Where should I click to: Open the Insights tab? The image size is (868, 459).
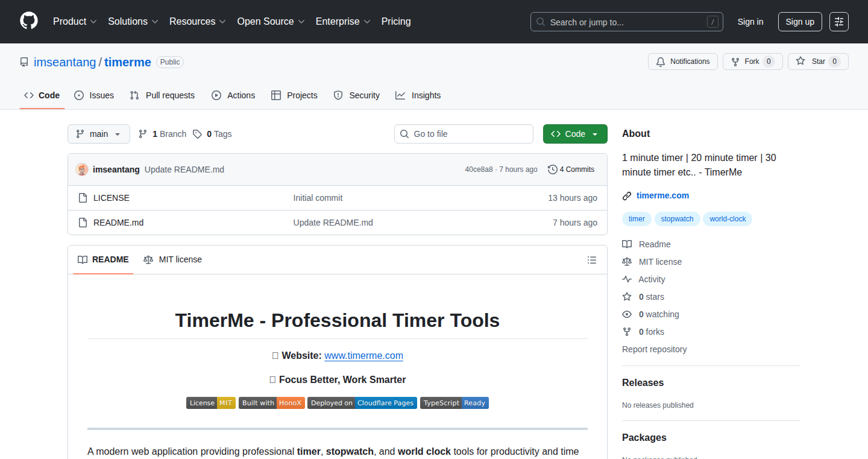click(418, 95)
